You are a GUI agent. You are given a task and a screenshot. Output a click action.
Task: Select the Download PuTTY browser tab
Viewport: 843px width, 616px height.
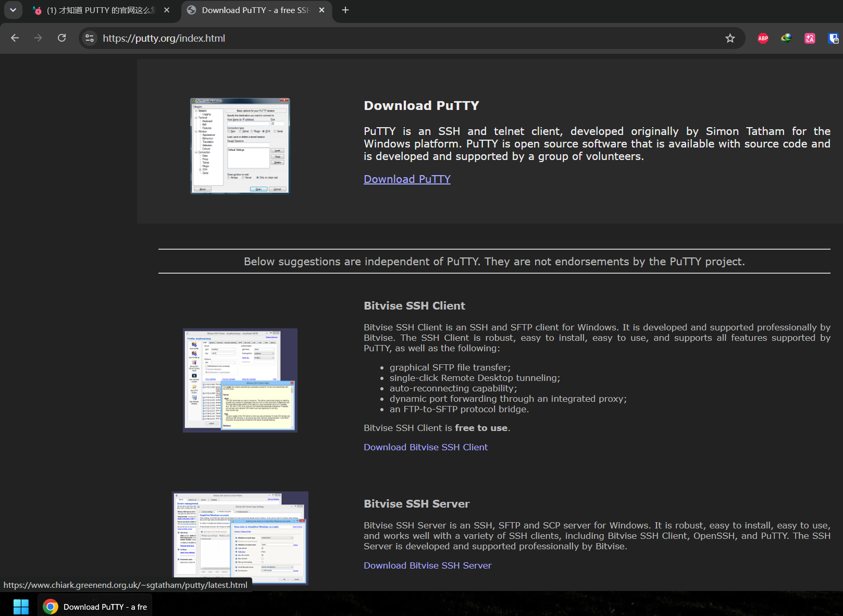click(256, 10)
